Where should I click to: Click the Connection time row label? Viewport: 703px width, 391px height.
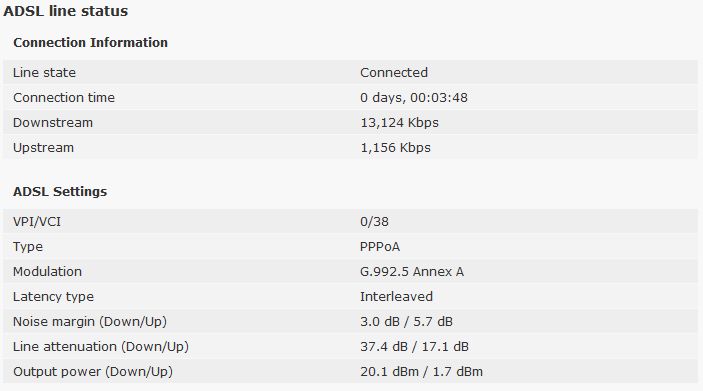(64, 98)
